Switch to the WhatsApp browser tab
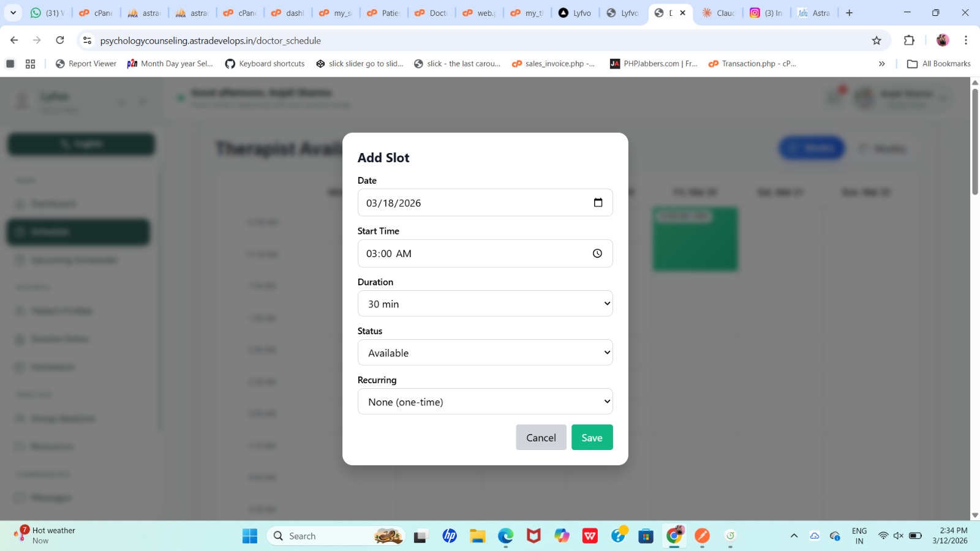 (x=48, y=13)
